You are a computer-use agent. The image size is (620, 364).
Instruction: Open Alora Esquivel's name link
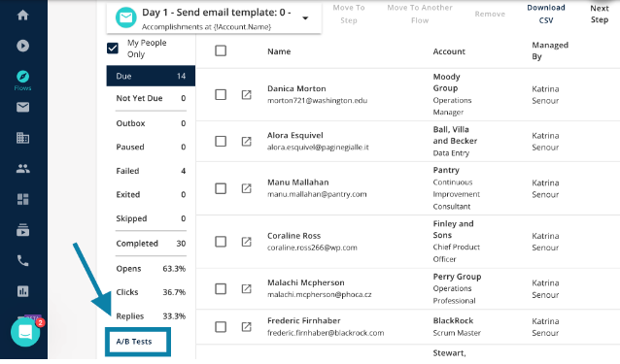(295, 136)
